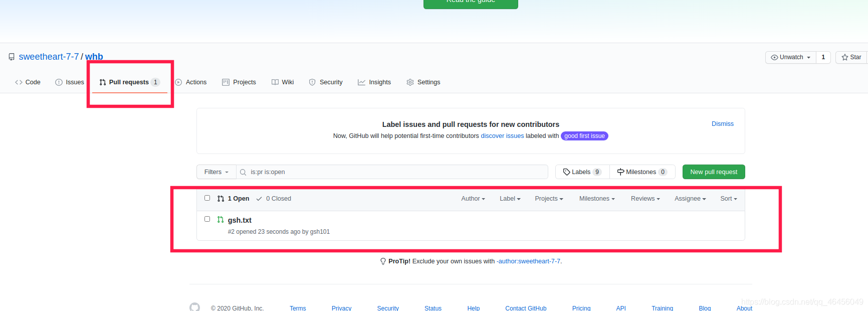The image size is (868, 311).
Task: Open the Privacy footer link
Action: pyautogui.click(x=341, y=308)
